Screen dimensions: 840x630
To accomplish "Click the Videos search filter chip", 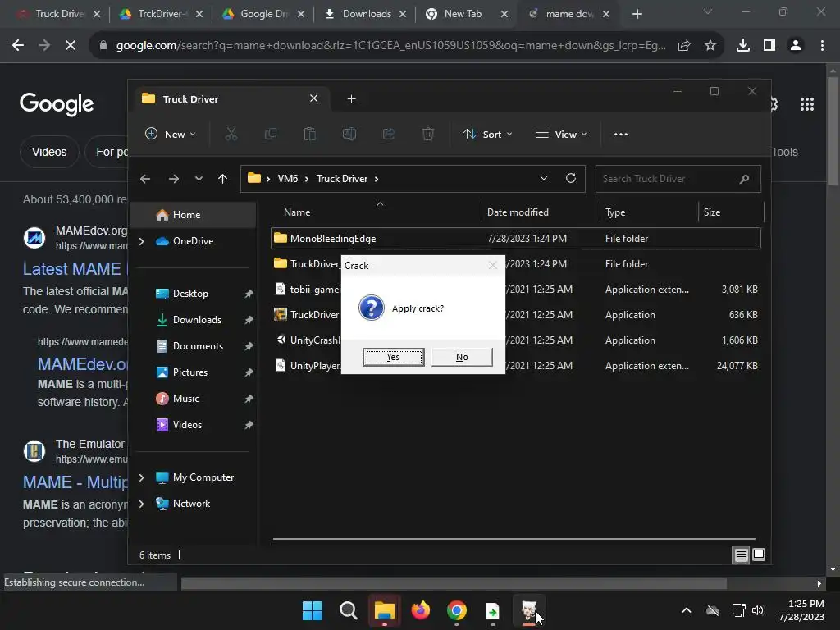I will coord(49,152).
